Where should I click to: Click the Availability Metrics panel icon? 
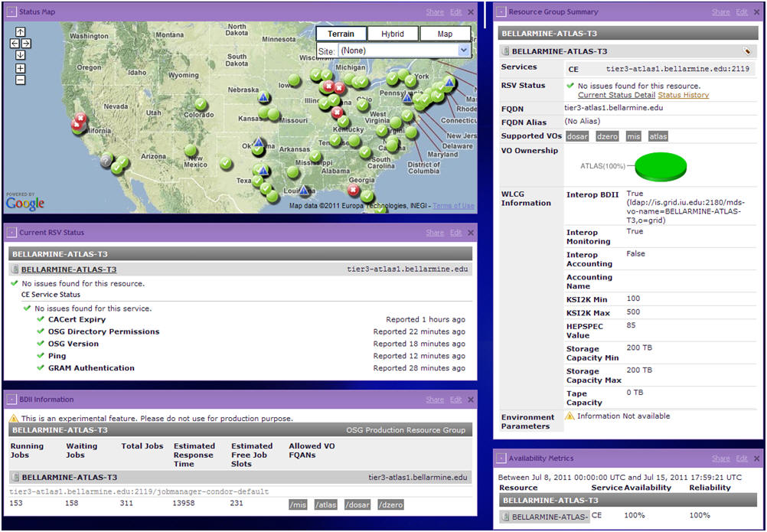pos(501,459)
